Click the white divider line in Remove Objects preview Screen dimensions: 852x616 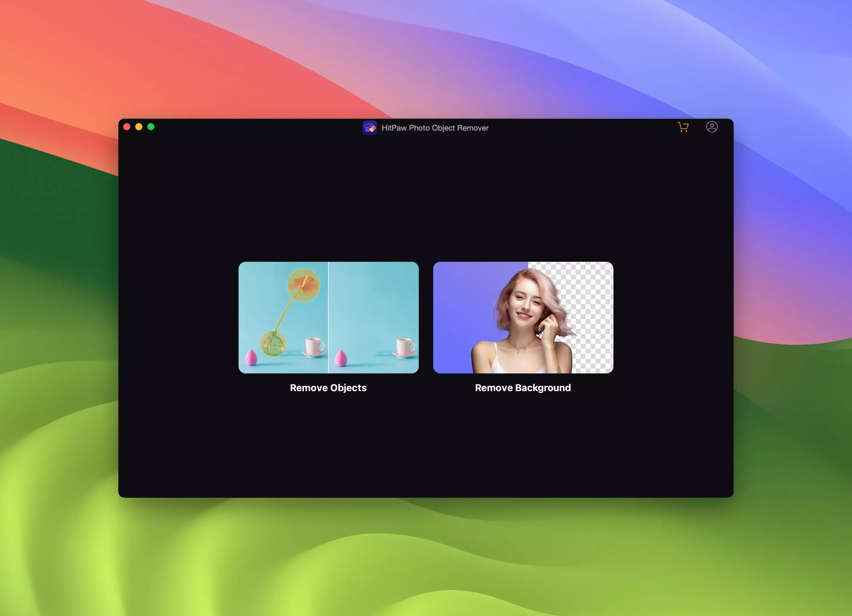[x=328, y=317]
